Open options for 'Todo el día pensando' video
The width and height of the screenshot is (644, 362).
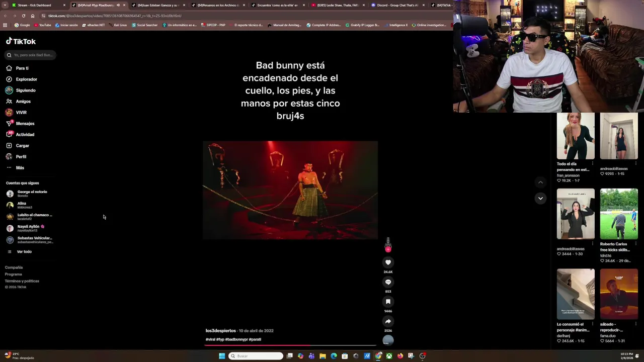click(592, 163)
